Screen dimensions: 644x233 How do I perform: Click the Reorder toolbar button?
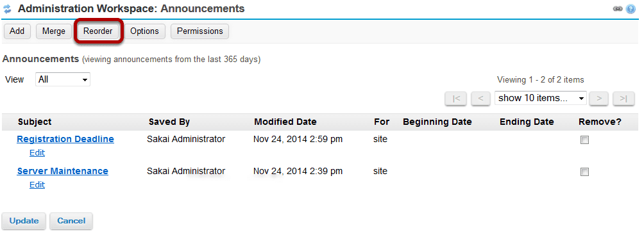[x=97, y=31]
